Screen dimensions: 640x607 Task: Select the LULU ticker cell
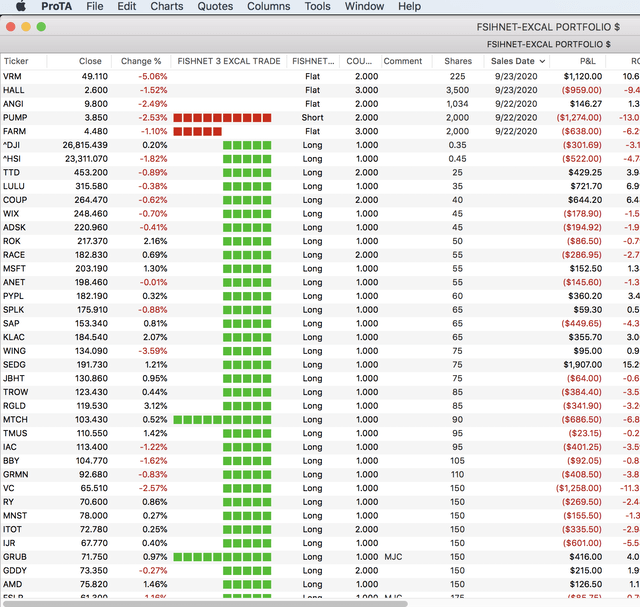click(x=13, y=186)
